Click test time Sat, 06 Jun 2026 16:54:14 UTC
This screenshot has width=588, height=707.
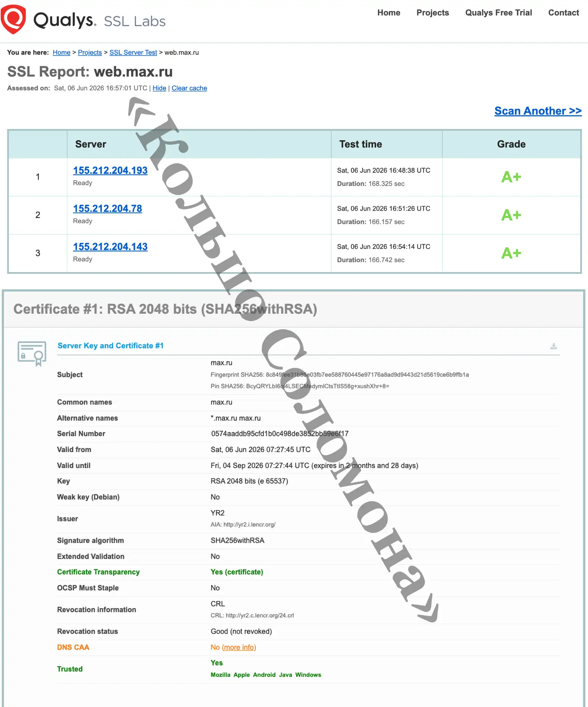pos(384,247)
